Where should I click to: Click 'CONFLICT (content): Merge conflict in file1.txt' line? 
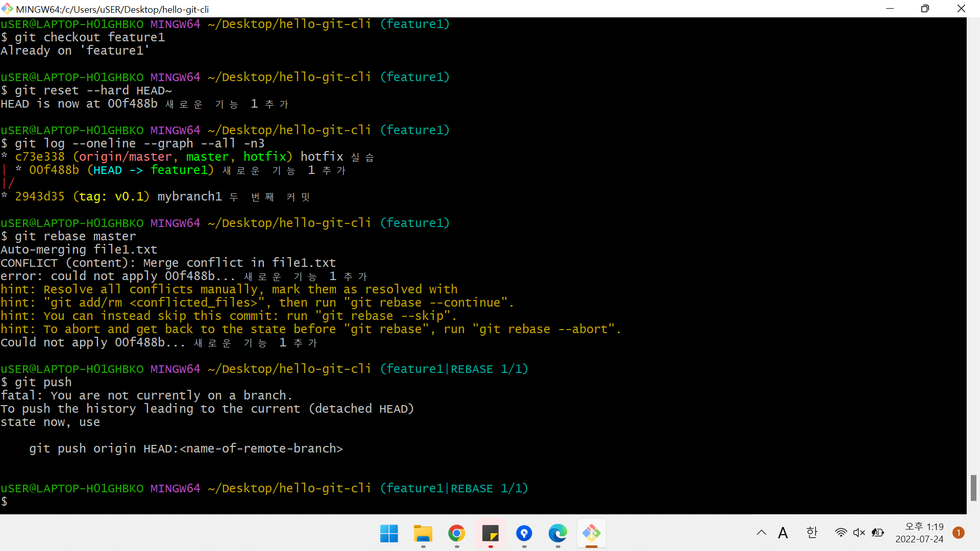click(x=168, y=263)
